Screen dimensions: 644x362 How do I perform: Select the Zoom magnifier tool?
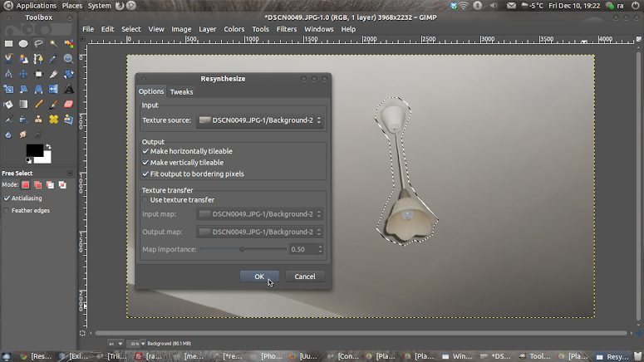click(69, 59)
